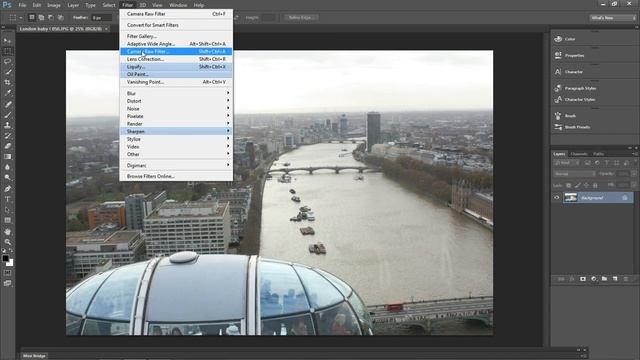Select the Crop tool
640x360 pixels.
tap(7, 83)
